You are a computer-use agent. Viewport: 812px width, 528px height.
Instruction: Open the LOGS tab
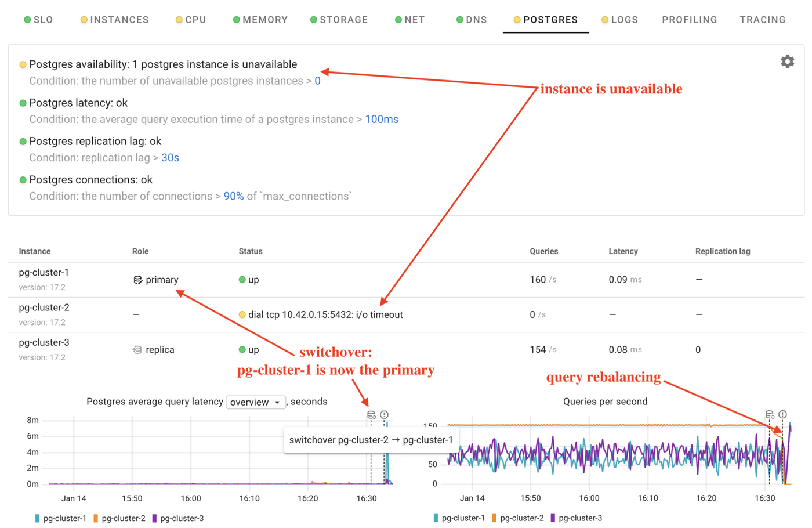point(619,20)
